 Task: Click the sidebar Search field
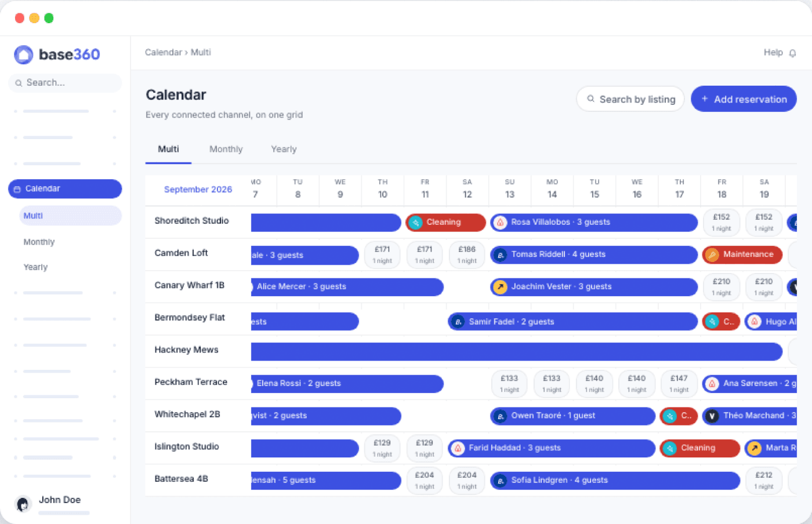pyautogui.click(x=65, y=83)
